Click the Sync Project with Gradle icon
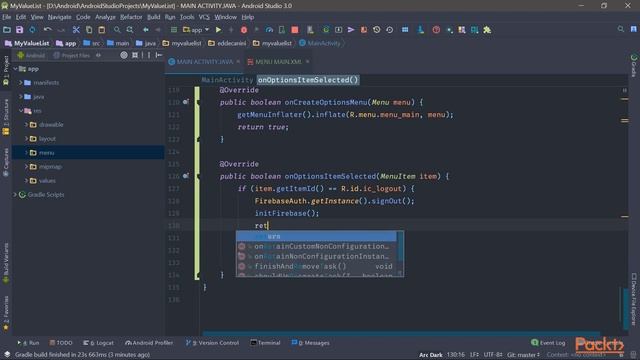The width and height of the screenshot is (640, 360). 326,30
